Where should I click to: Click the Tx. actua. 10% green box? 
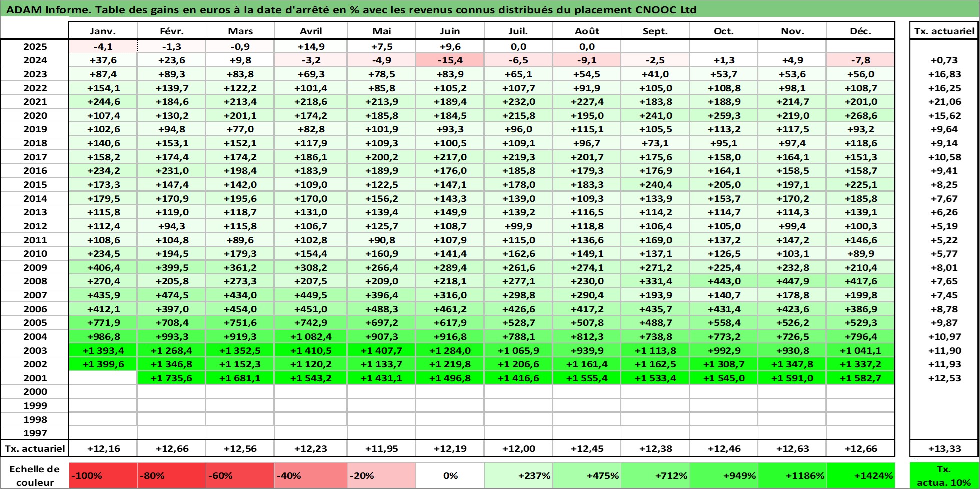tap(944, 476)
